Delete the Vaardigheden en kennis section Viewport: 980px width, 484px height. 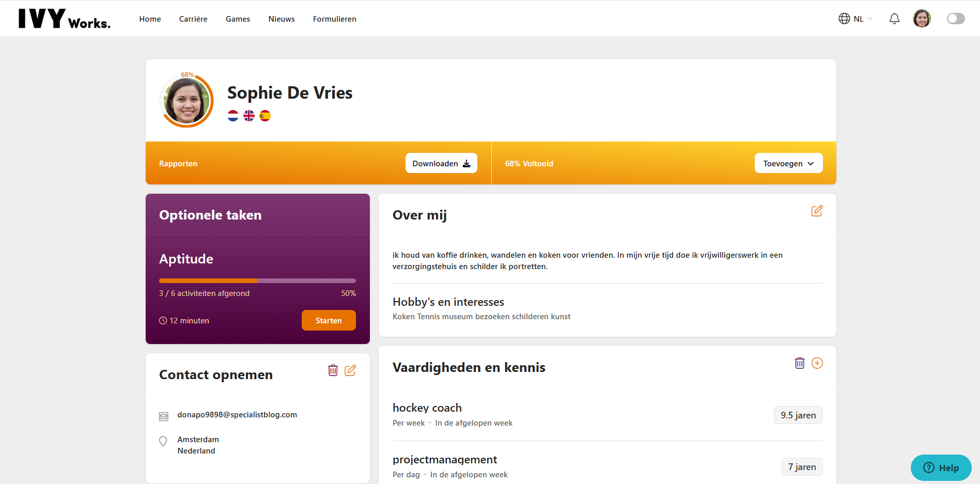pyautogui.click(x=800, y=363)
